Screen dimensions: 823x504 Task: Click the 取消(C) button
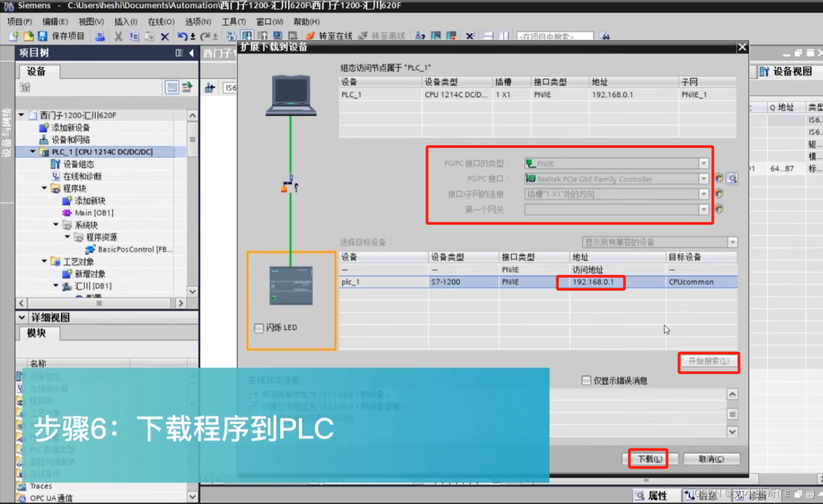pos(711,459)
